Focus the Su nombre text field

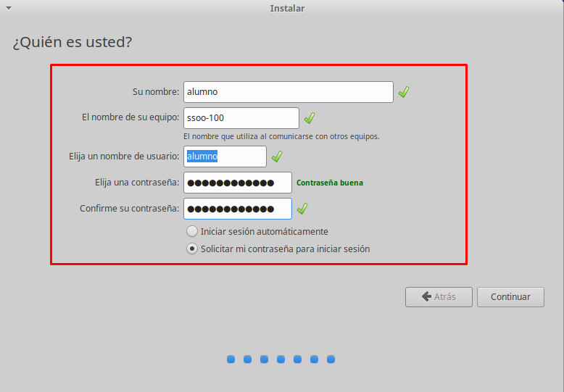[x=288, y=92]
